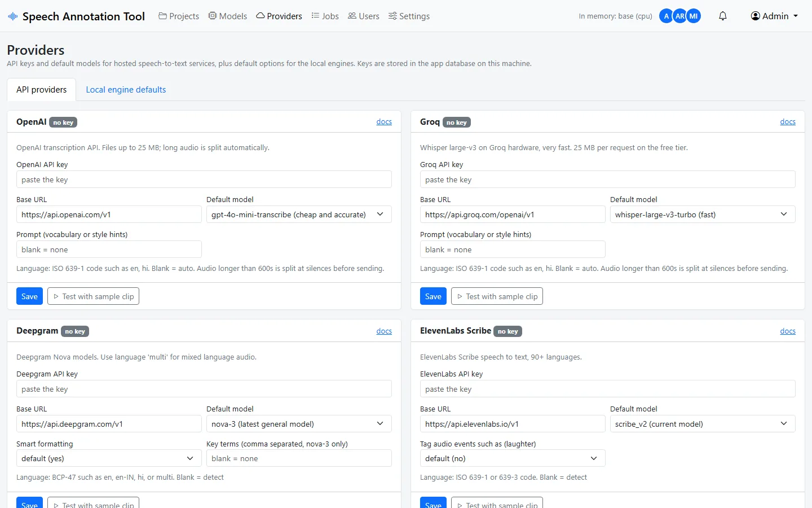Viewport: 812px width, 508px height.
Task: Open the Groq Default model dropdown
Action: (703, 214)
